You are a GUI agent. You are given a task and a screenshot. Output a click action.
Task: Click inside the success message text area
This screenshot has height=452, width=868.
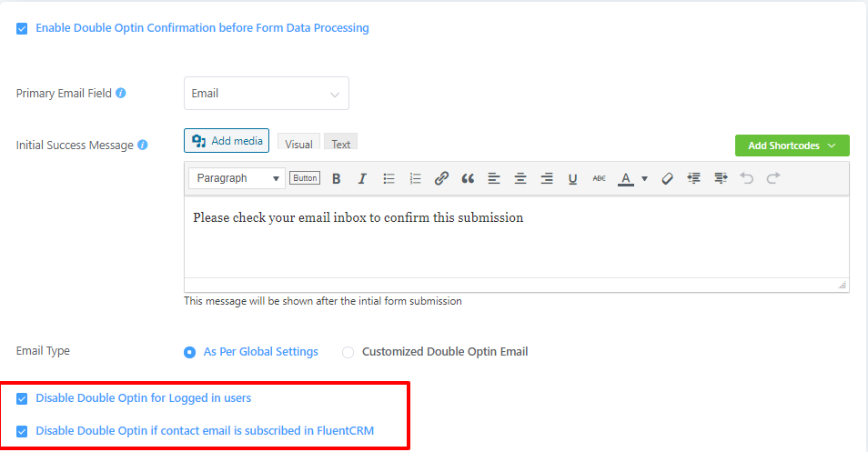[x=515, y=241]
